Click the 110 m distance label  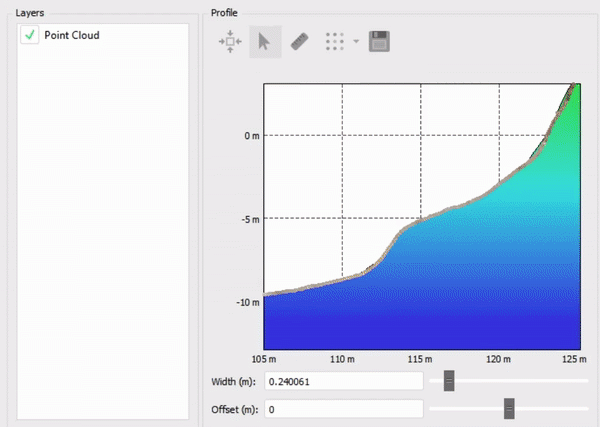click(342, 359)
